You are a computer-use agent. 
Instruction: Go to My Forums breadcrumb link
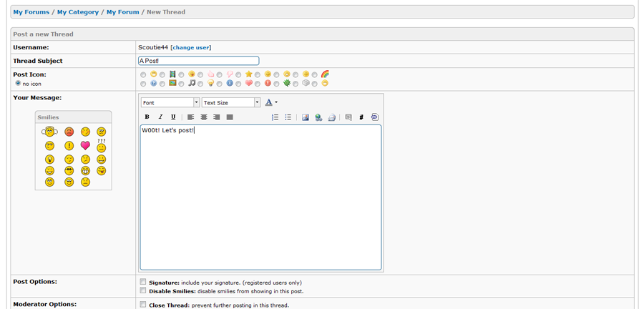[31, 12]
